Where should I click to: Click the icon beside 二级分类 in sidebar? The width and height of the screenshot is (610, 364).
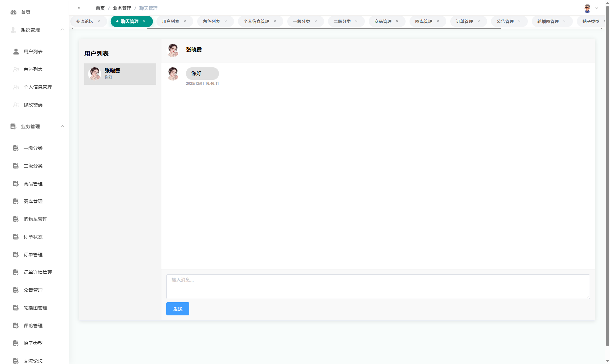pos(16,166)
